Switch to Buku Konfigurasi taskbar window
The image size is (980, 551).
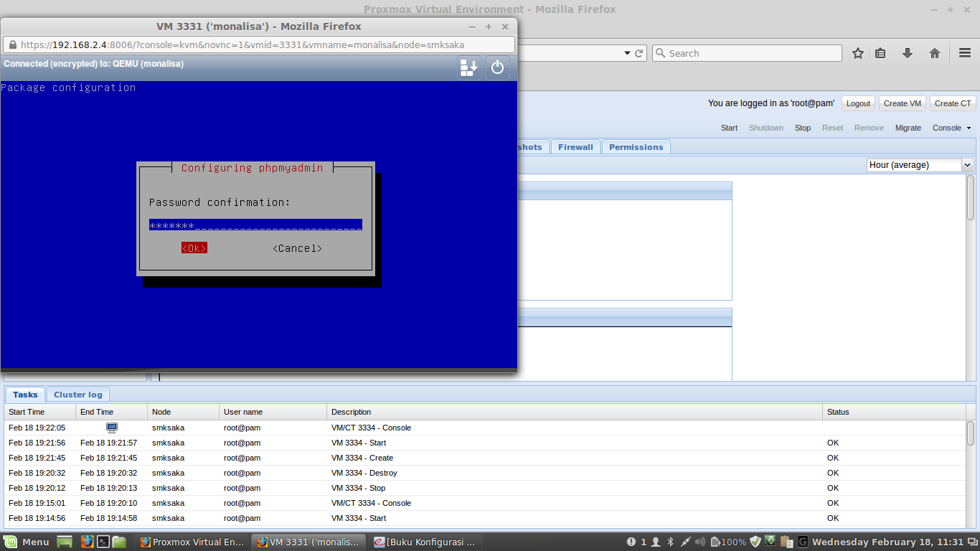425,542
